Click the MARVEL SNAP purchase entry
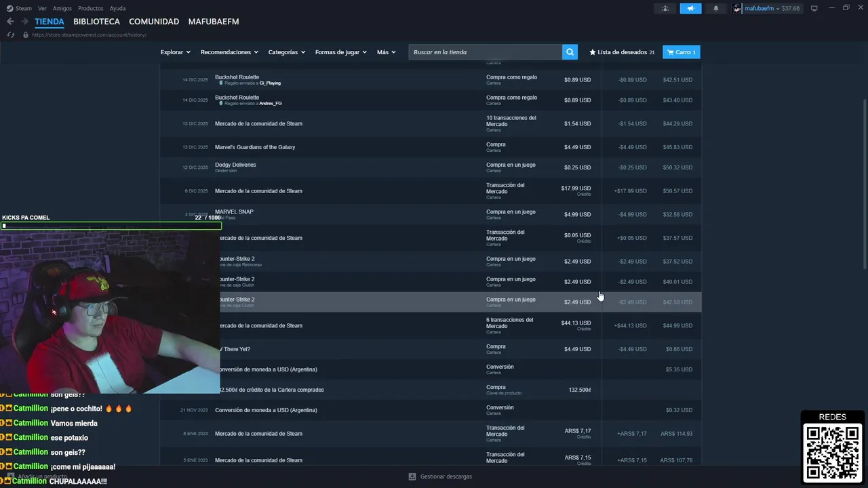This screenshot has width=868, height=488. (x=234, y=211)
